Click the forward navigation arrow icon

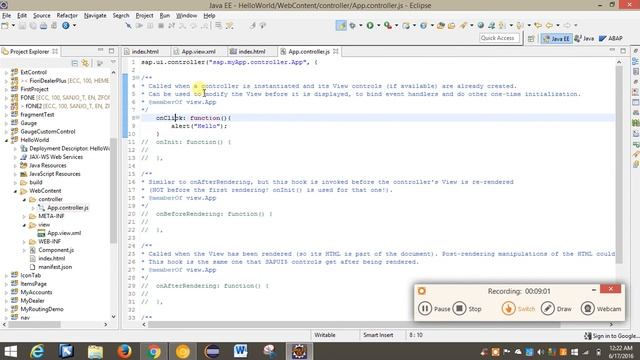pyautogui.click(x=567, y=26)
